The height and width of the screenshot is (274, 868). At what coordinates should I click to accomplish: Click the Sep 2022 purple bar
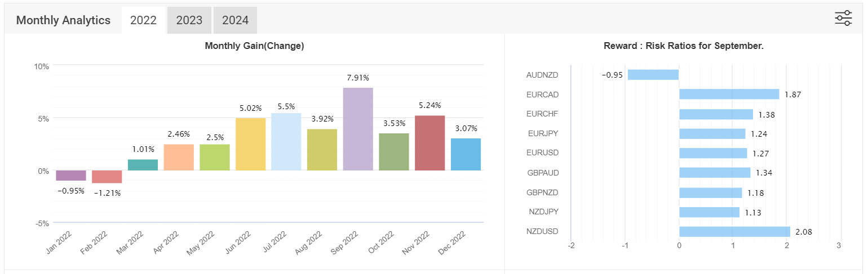pyautogui.click(x=358, y=129)
